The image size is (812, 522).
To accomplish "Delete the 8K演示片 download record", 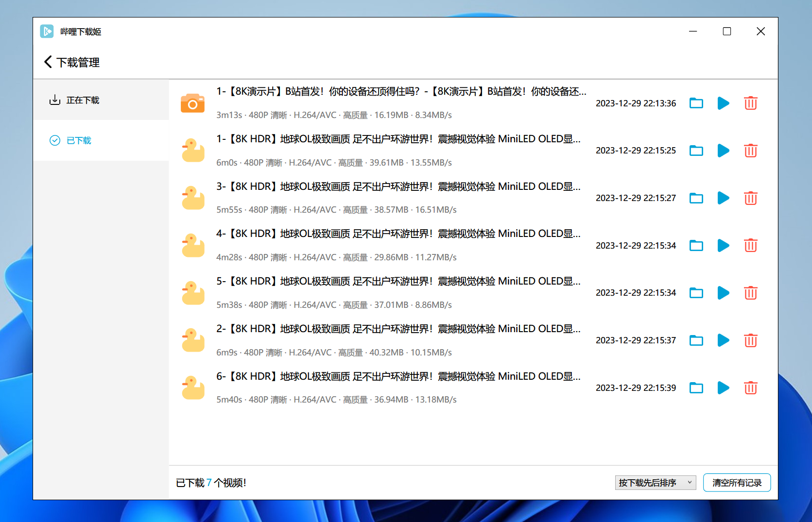I will point(750,103).
